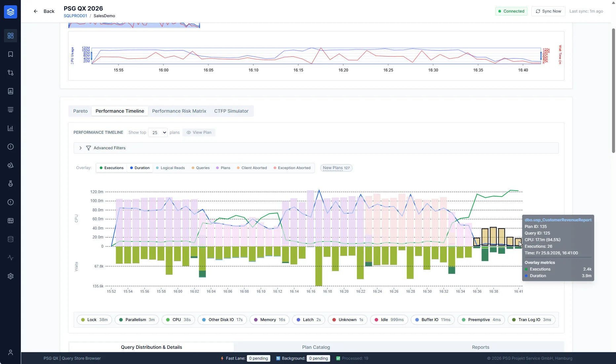Open settings gear icon in sidebar
The height and width of the screenshot is (364, 616).
point(11,276)
